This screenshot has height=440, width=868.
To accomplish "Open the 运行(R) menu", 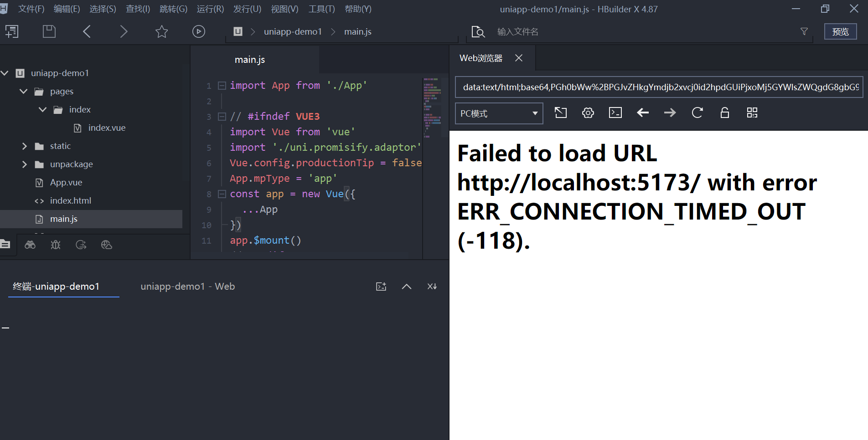I will coord(210,9).
